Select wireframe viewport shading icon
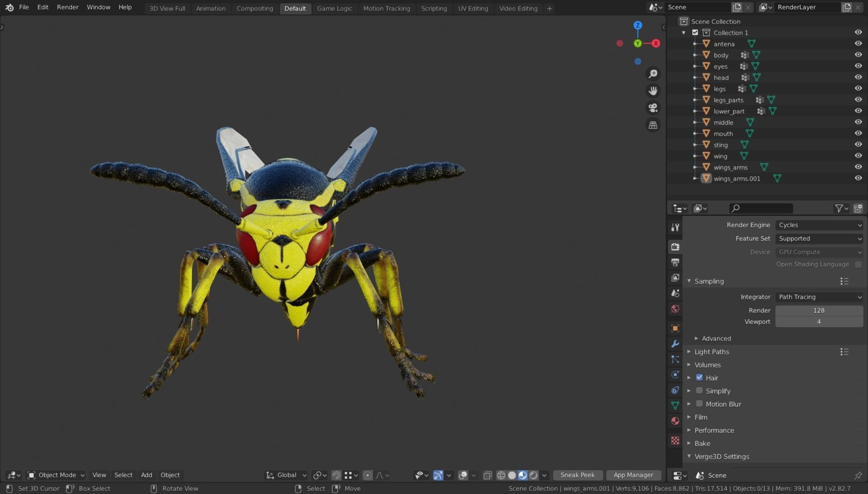This screenshot has height=494, width=868. (501, 475)
